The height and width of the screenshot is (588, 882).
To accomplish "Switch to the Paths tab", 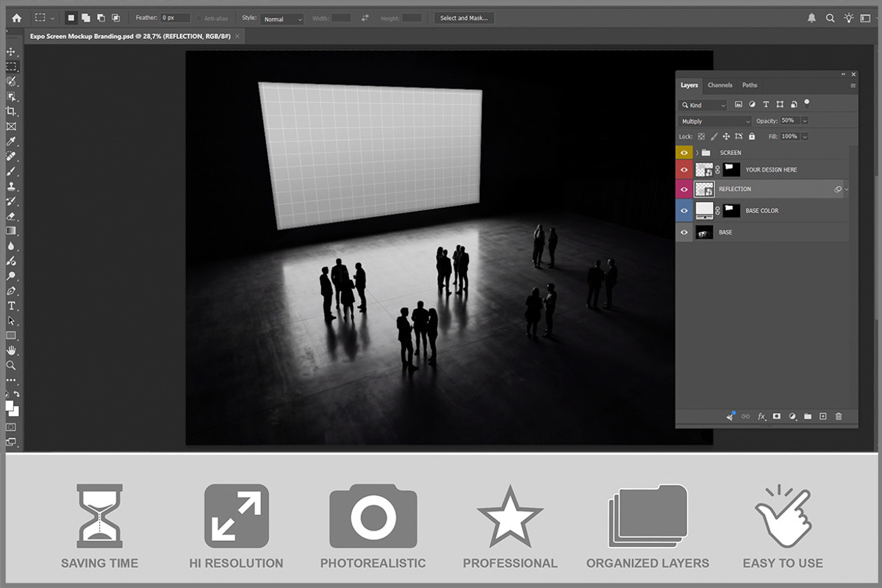I will click(750, 85).
